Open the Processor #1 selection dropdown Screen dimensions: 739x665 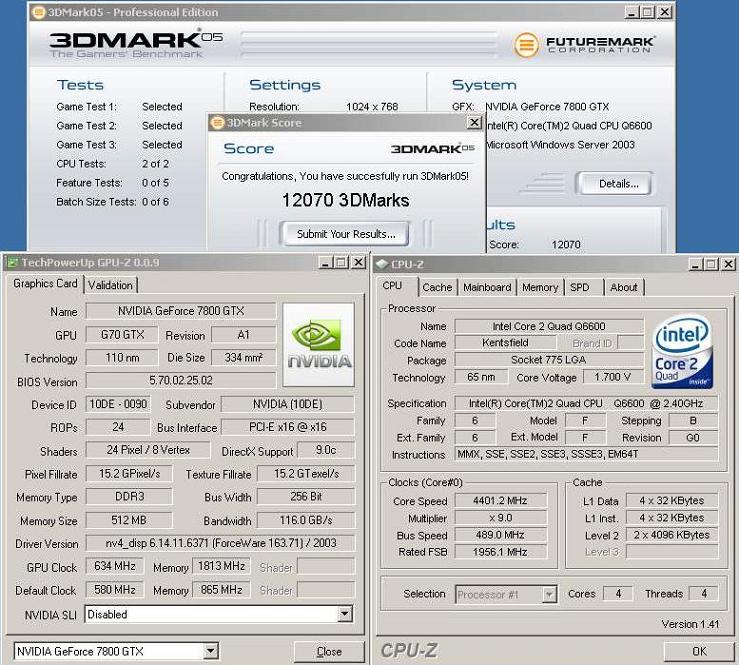(x=549, y=594)
